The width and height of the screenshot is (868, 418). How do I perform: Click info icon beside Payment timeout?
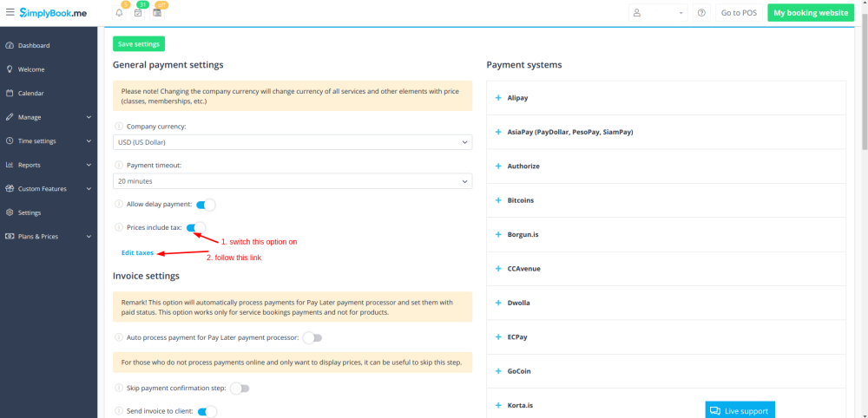[x=119, y=166]
